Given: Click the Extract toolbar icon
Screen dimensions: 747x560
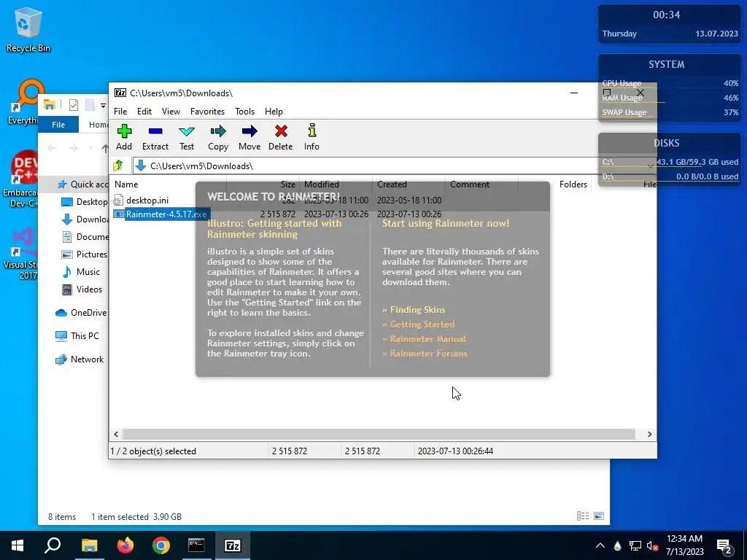Looking at the screenshot, I should coord(155,137).
